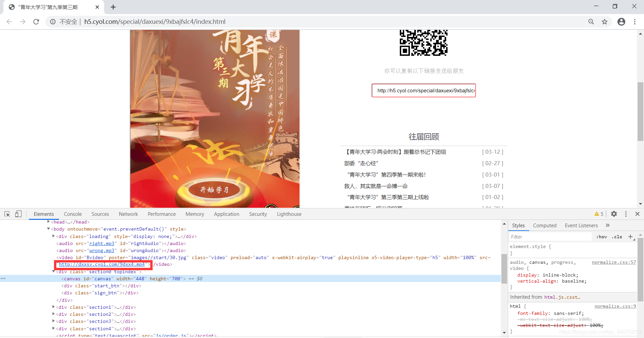Open the wrong.mp3 audio source link
Screen dimensions: 644x338
coord(102,250)
